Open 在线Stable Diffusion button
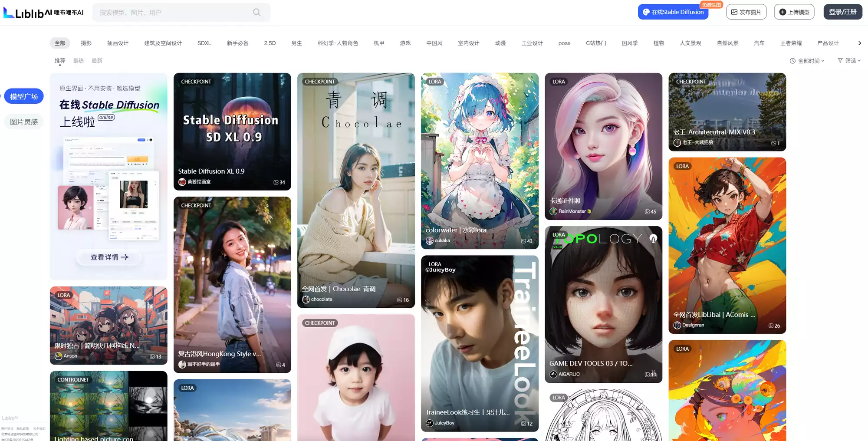 pyautogui.click(x=673, y=12)
